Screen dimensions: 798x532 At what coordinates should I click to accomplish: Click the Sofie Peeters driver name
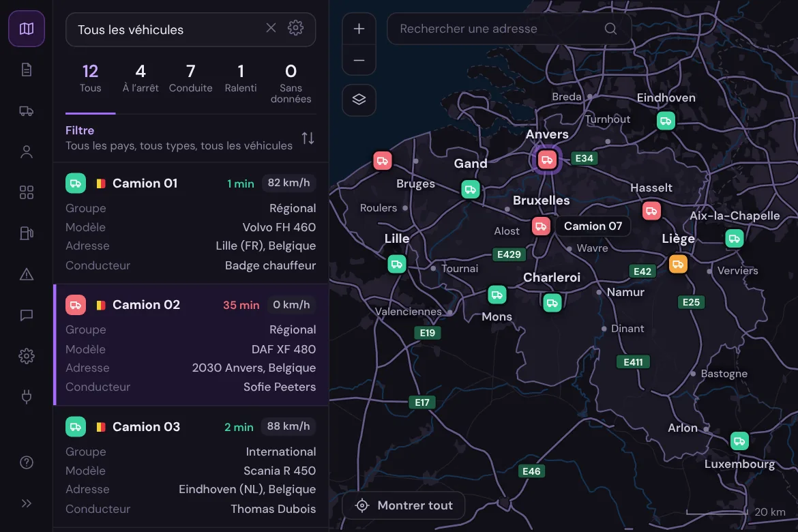(x=280, y=387)
